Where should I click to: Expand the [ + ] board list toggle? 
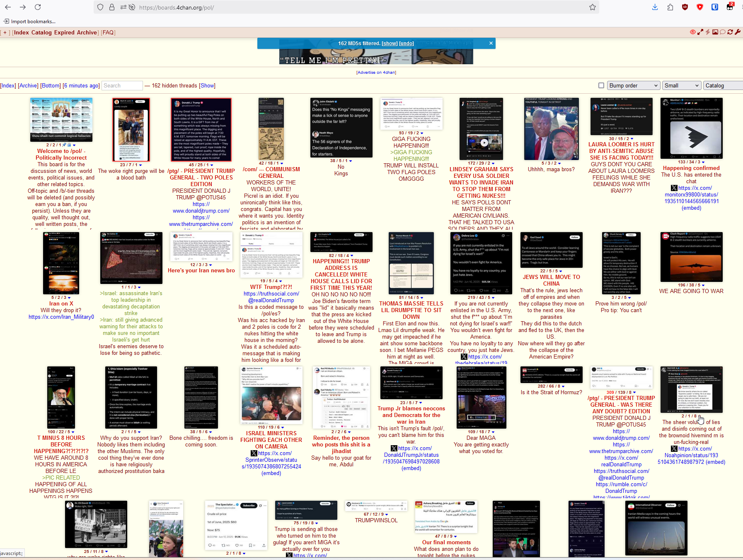tap(5, 33)
